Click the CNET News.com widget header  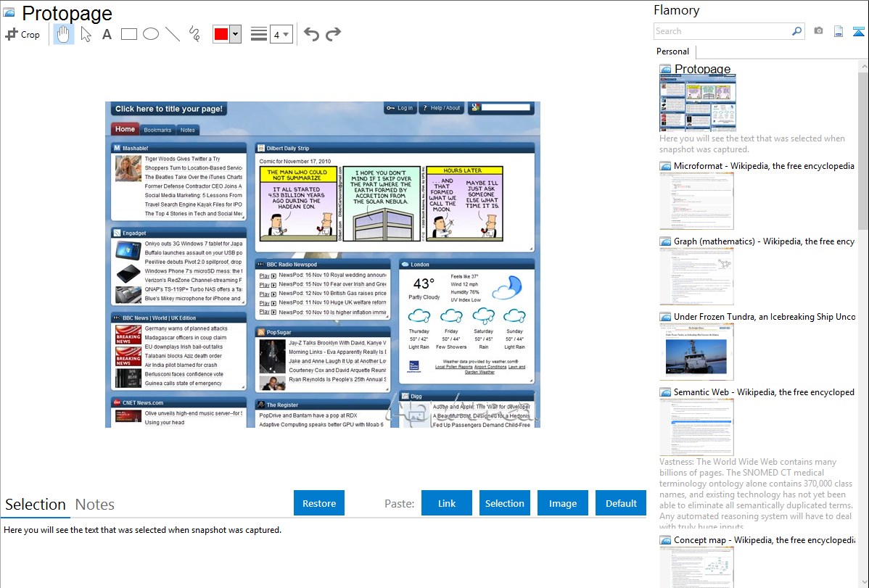pyautogui.click(x=178, y=402)
